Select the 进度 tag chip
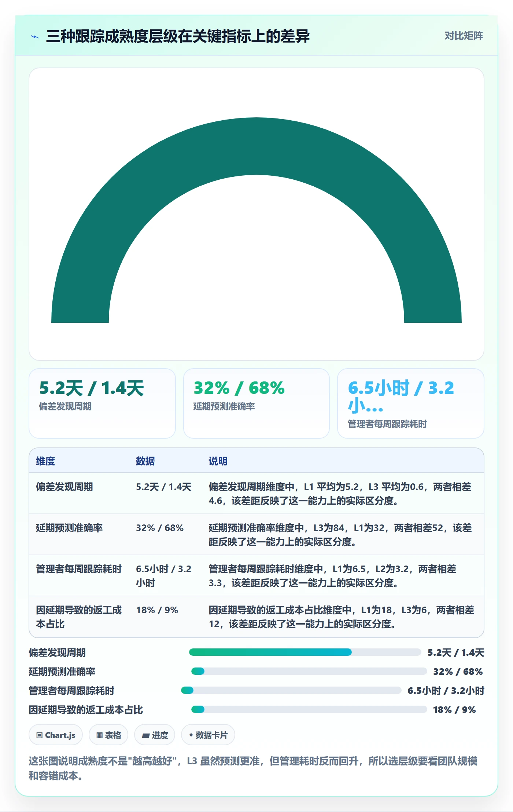The height and width of the screenshot is (812, 513). click(x=155, y=735)
